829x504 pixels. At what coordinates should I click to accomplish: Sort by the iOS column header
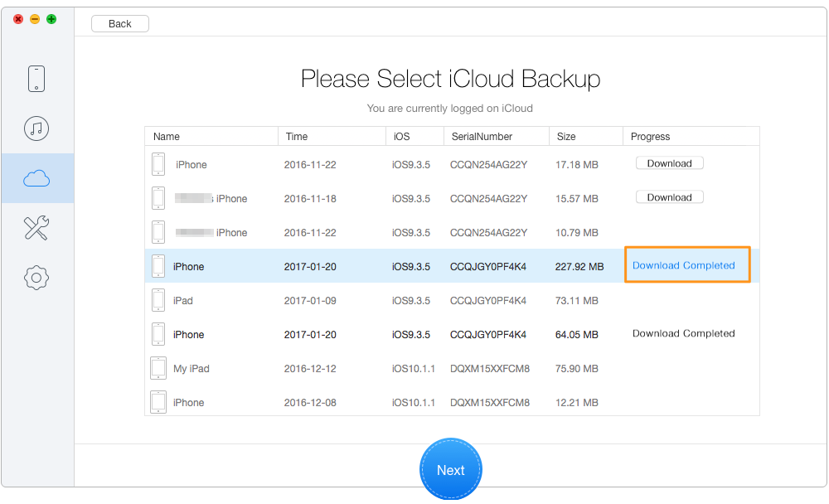(415, 137)
